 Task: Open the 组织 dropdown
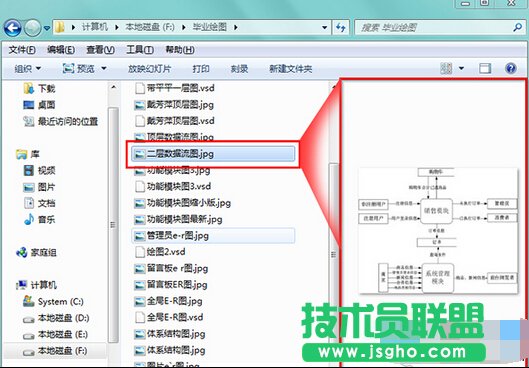coord(27,69)
